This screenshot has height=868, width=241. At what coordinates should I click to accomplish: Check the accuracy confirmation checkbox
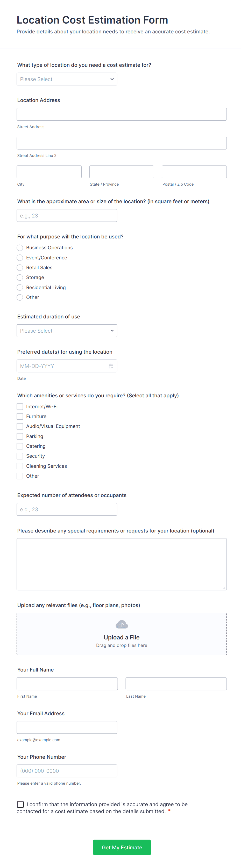click(x=20, y=804)
